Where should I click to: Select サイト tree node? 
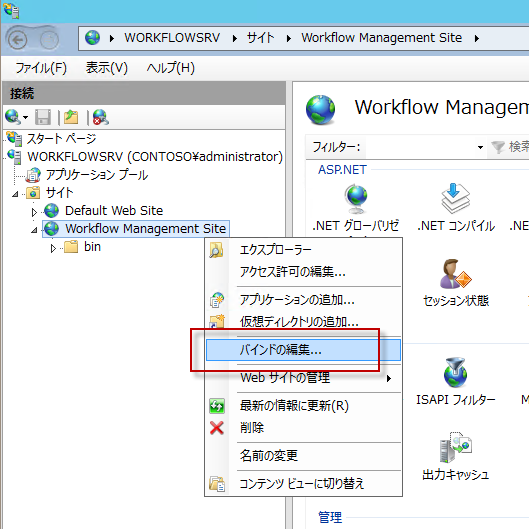(x=59, y=193)
